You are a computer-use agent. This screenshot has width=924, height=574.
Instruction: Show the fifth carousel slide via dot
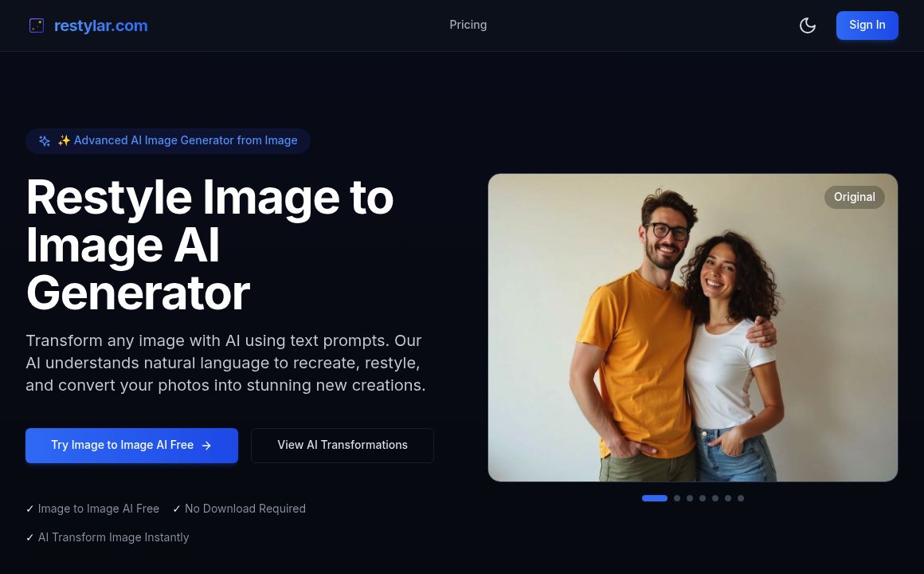(715, 498)
